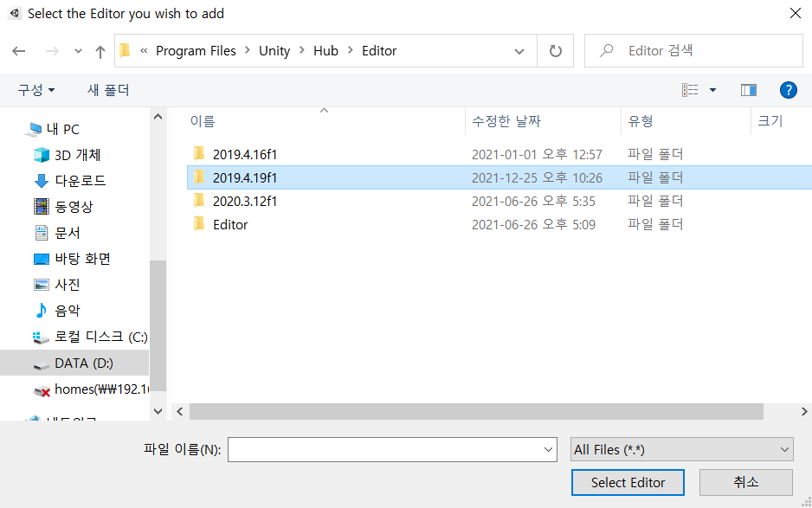Image resolution: width=812 pixels, height=508 pixels.
Task: Open 문서 in navigation pane
Action: tap(68, 233)
